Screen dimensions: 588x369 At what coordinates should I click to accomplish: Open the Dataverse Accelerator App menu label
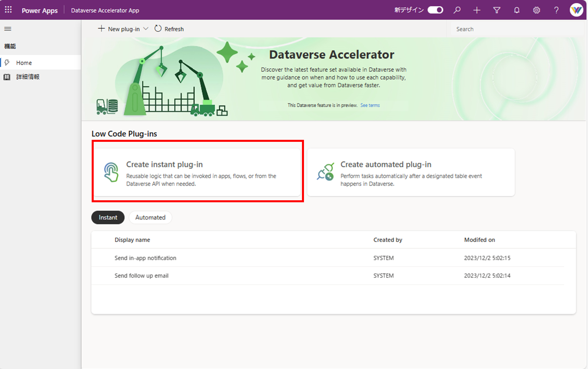point(105,10)
